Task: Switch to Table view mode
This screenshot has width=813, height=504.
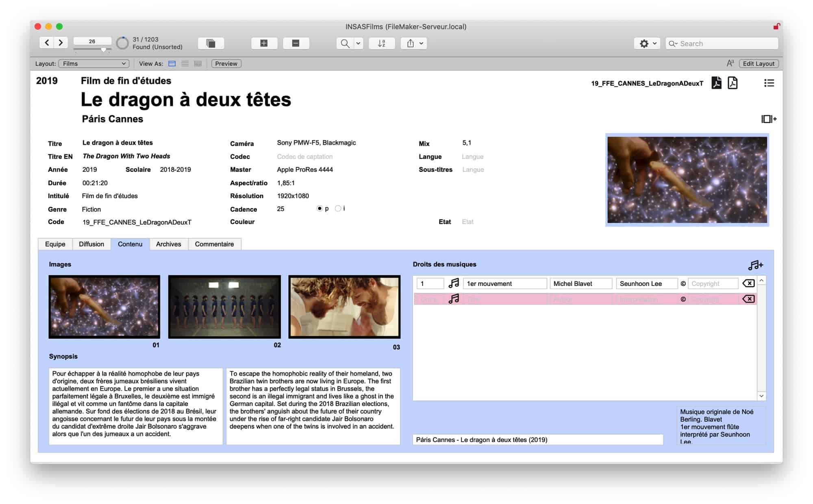Action: point(198,64)
